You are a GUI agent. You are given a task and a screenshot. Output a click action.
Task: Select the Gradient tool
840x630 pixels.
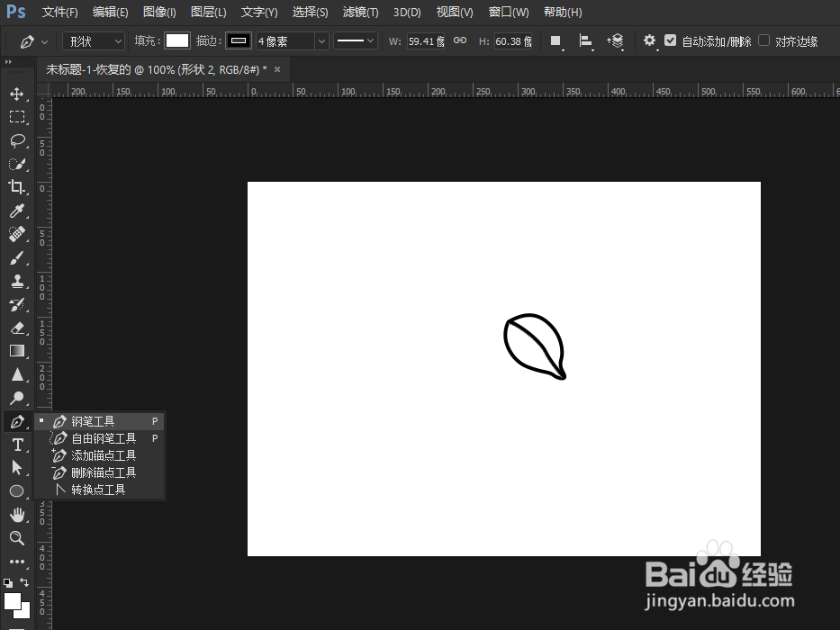16,351
